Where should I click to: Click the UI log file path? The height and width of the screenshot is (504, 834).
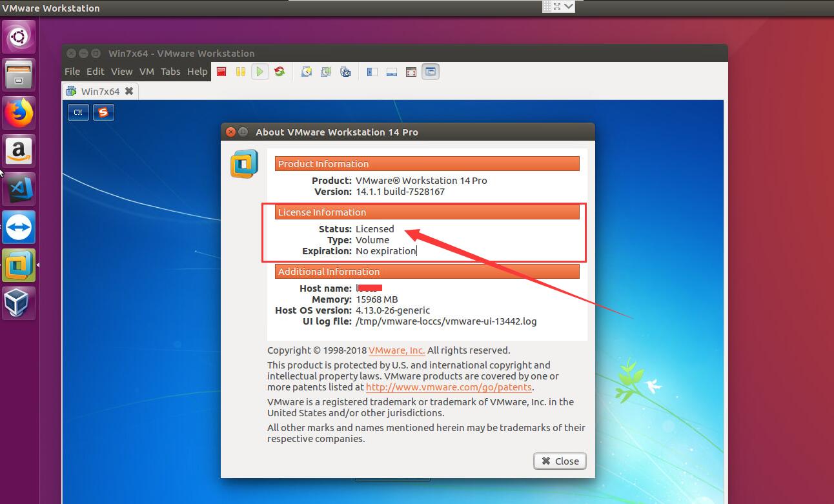[446, 321]
